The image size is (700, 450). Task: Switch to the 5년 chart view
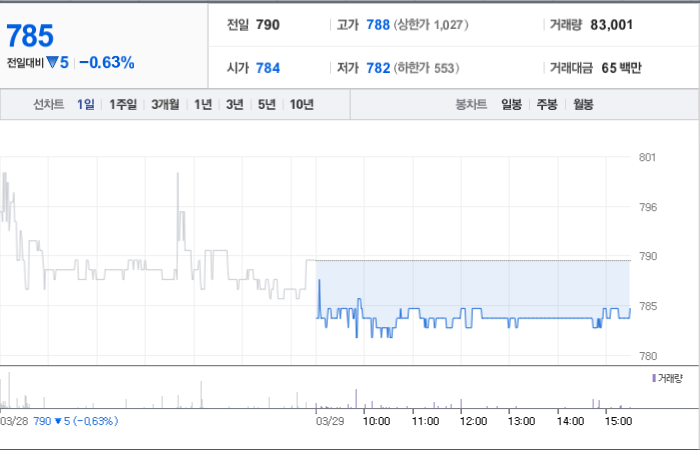(x=267, y=104)
